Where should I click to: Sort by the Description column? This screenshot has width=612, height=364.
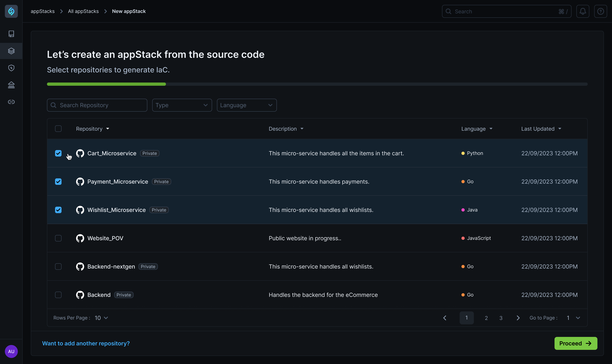click(286, 129)
